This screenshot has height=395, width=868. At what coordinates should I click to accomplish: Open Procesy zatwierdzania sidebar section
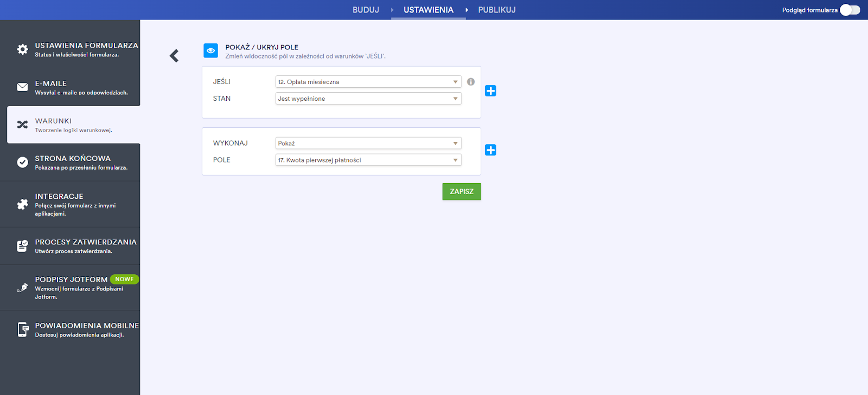click(70, 246)
